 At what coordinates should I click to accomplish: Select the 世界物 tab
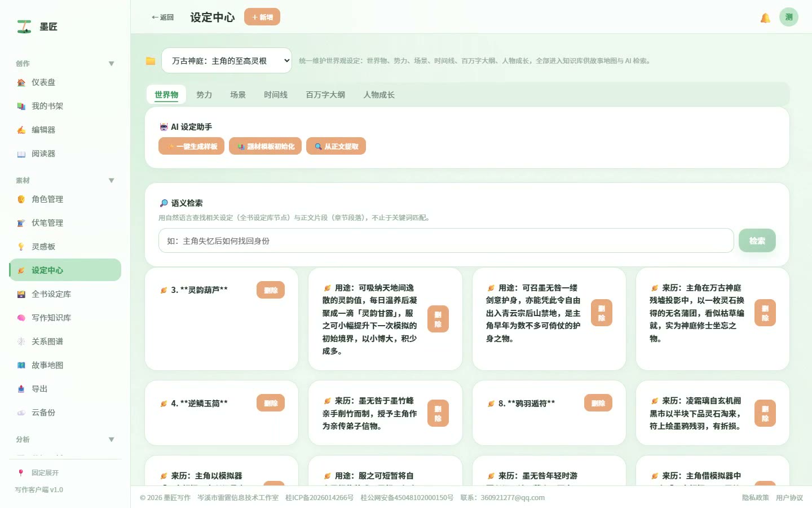[x=166, y=95]
